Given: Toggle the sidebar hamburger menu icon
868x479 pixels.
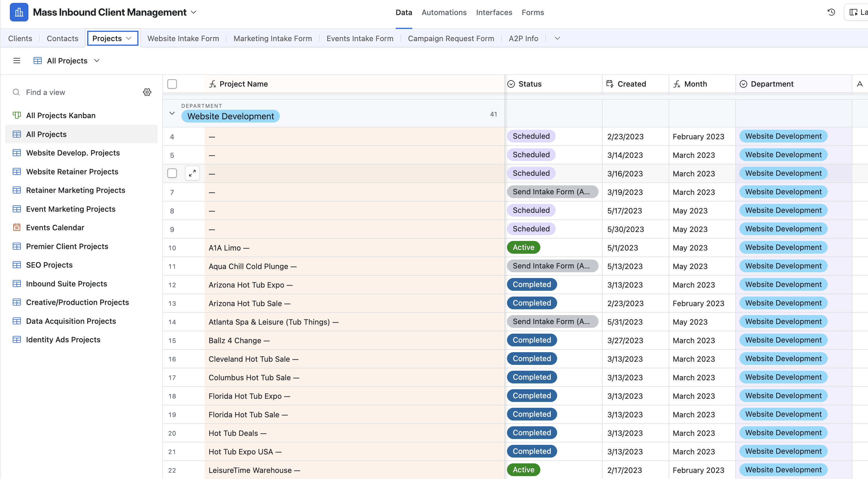Looking at the screenshot, I should pyautogui.click(x=17, y=61).
